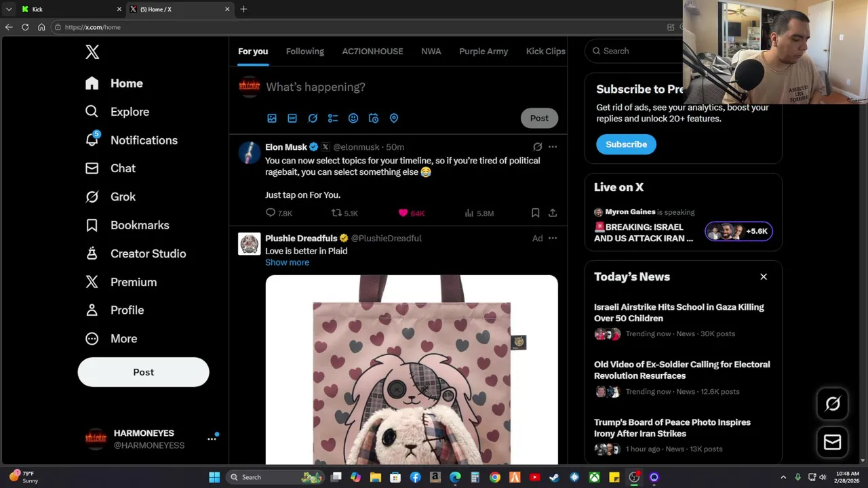Schedule the post with the calendar icon

coord(374,118)
